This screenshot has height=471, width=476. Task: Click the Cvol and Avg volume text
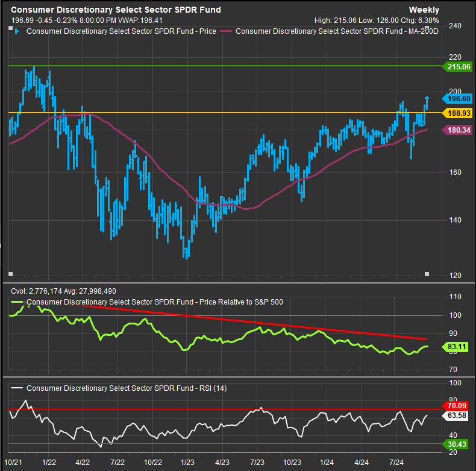[63, 291]
